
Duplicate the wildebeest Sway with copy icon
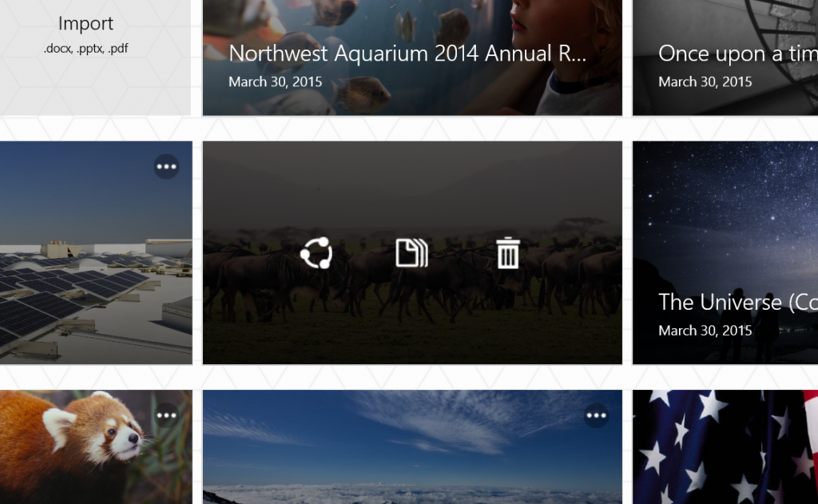pyautogui.click(x=411, y=254)
